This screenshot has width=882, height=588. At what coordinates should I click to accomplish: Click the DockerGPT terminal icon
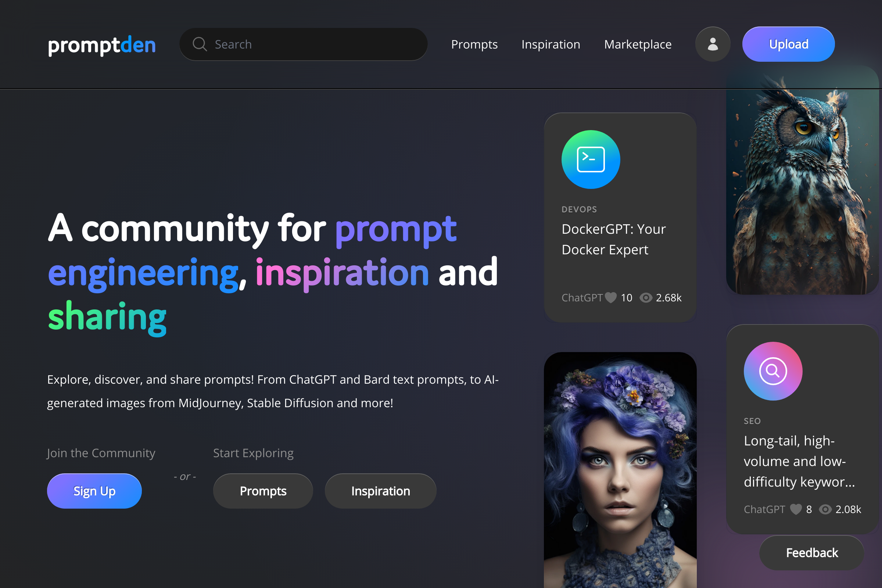tap(591, 159)
